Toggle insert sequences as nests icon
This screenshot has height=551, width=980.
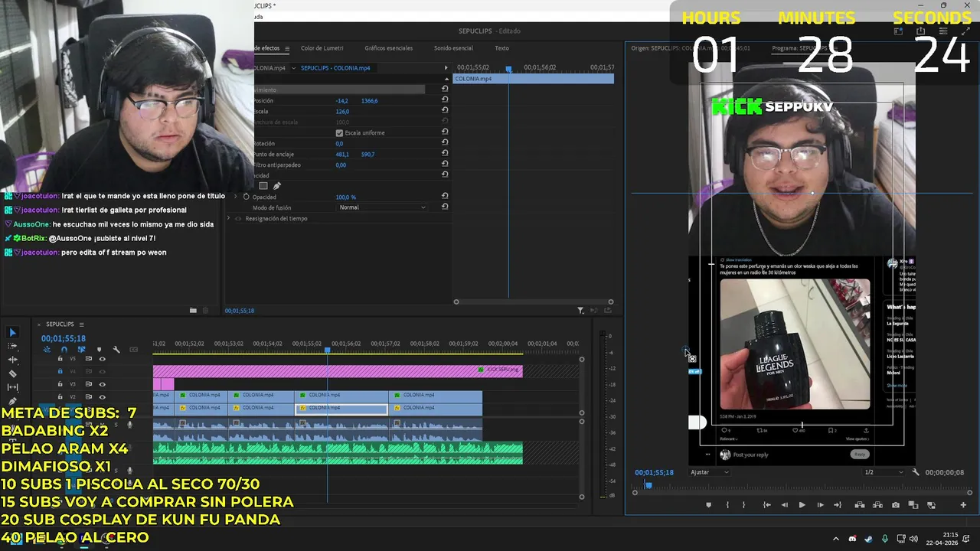[47, 350]
